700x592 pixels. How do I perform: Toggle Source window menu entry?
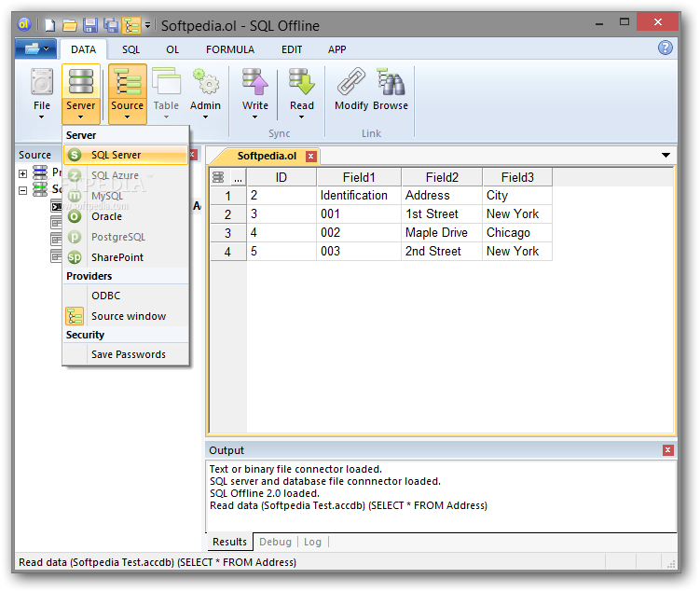click(x=126, y=316)
